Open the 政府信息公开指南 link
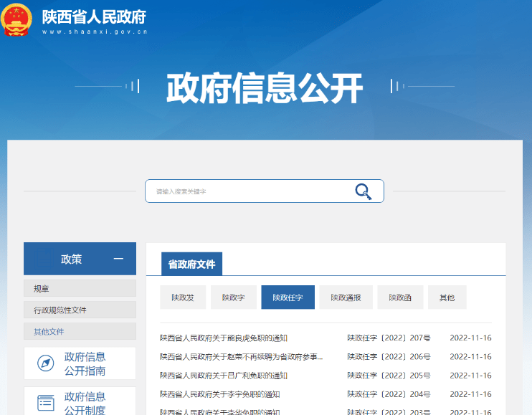Viewport: 532px width, 415px height. [x=85, y=363]
